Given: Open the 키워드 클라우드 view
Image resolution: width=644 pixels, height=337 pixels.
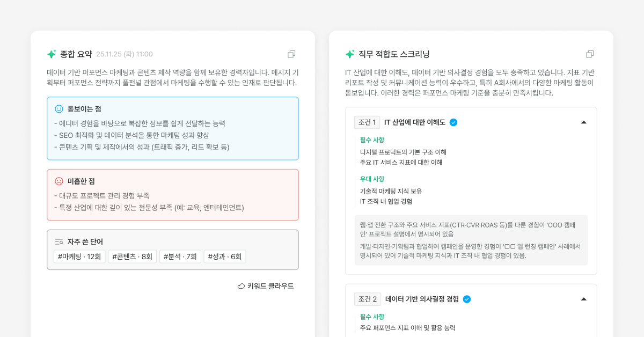Looking at the screenshot, I should 265,285.
